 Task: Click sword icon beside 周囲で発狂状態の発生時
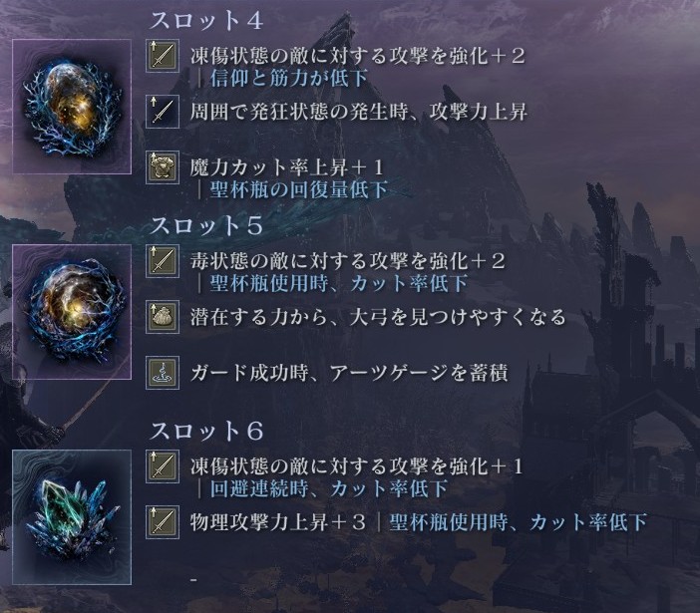pos(163,112)
